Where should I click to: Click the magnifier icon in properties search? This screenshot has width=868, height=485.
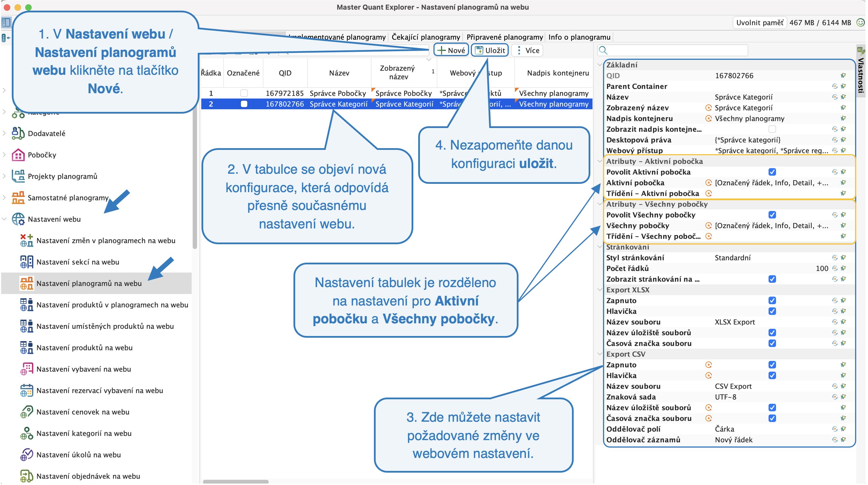tap(603, 50)
